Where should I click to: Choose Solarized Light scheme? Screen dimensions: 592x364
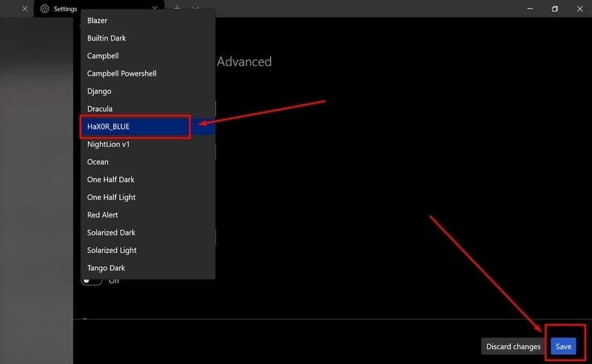point(147,250)
